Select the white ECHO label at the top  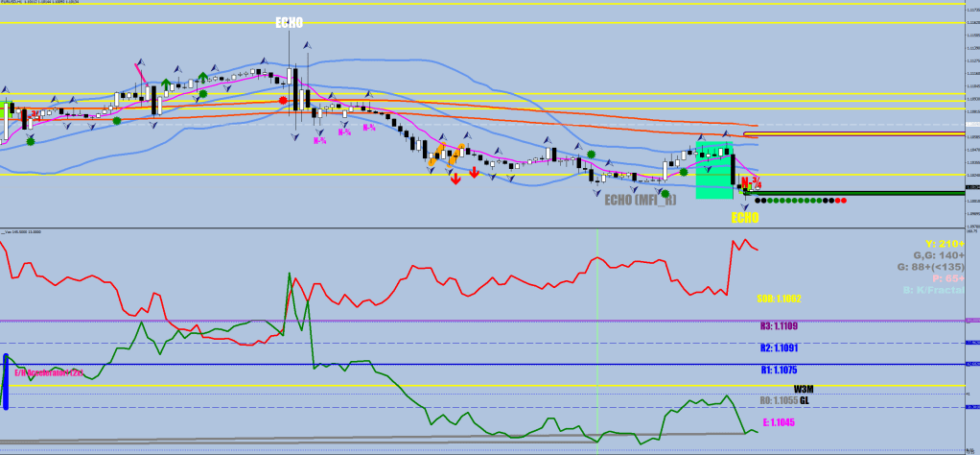click(x=289, y=22)
